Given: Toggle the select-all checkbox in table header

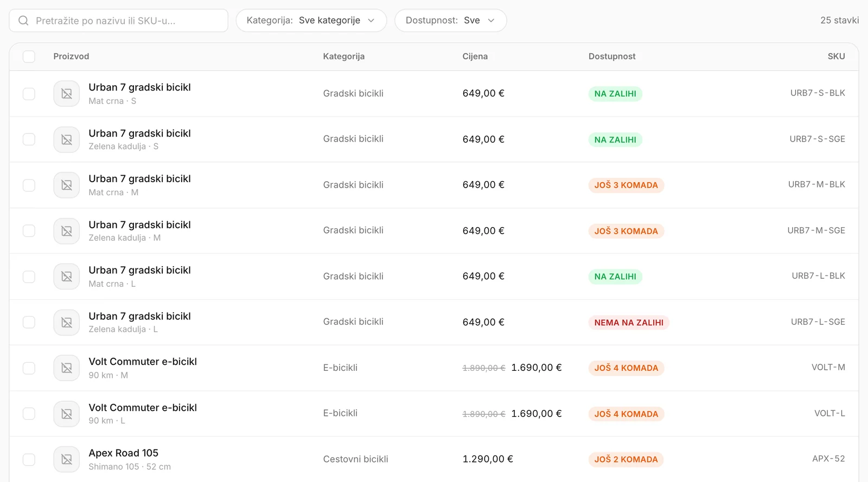Looking at the screenshot, I should coord(29,56).
